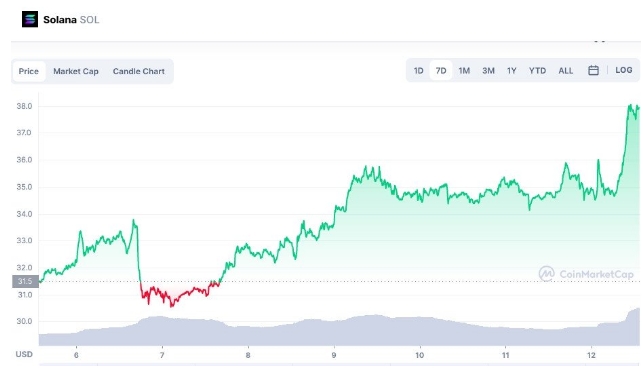Click the chart range slider bar at bottom
The image size is (643, 383).
point(340,364)
